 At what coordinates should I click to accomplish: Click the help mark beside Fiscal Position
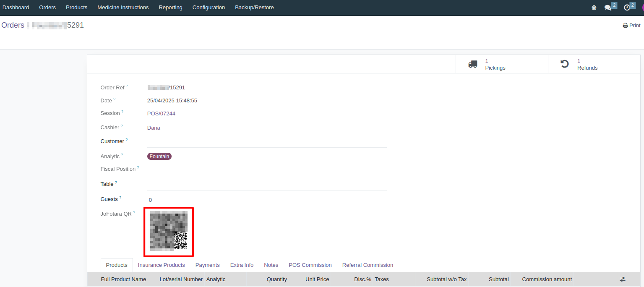click(138, 167)
